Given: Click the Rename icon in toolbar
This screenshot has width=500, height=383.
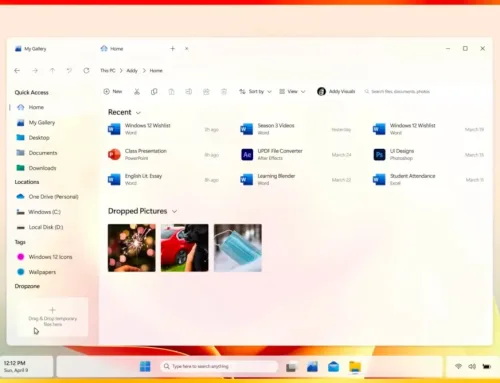Looking at the screenshot, I should 189,92.
